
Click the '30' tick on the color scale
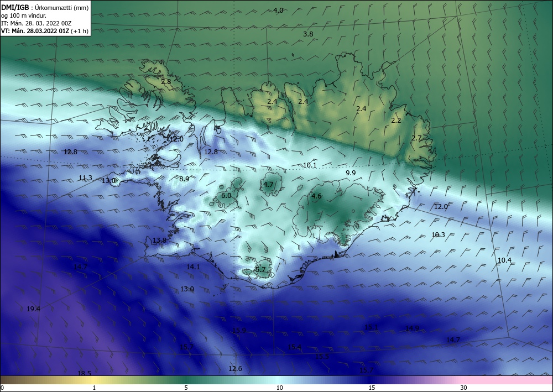click(464, 388)
